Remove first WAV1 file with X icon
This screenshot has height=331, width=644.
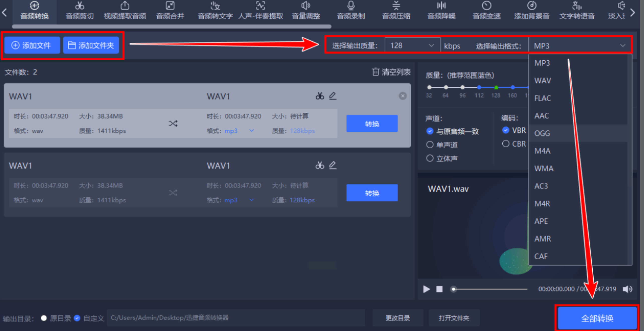tap(402, 96)
